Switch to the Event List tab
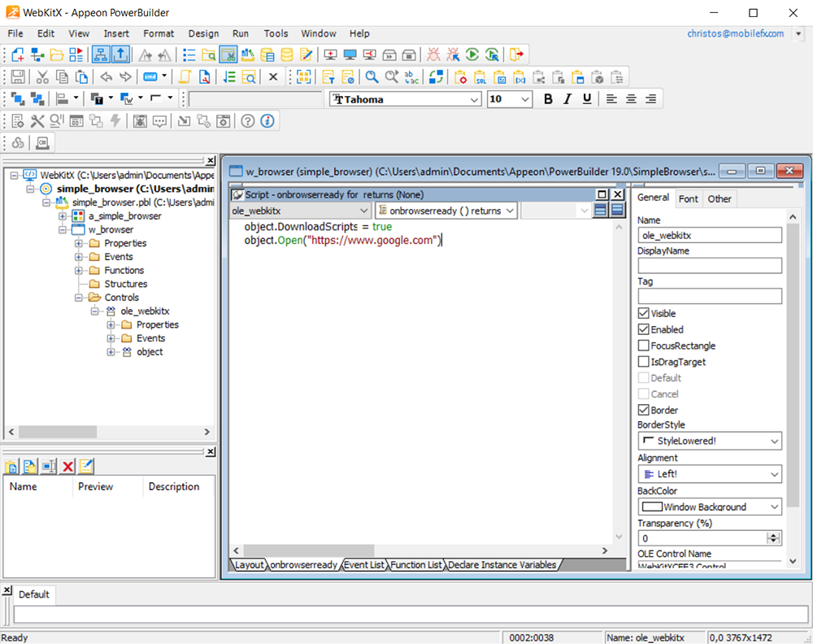 click(x=364, y=564)
